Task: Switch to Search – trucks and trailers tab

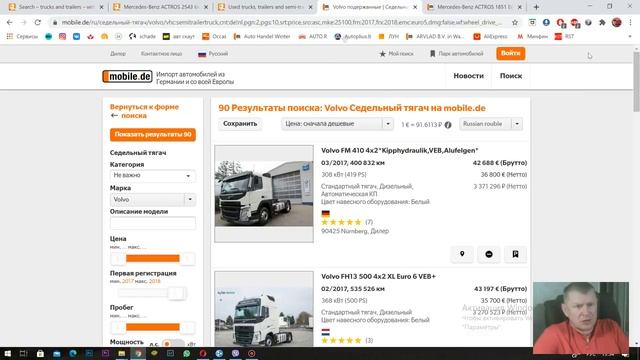Action: pyautogui.click(x=55, y=7)
